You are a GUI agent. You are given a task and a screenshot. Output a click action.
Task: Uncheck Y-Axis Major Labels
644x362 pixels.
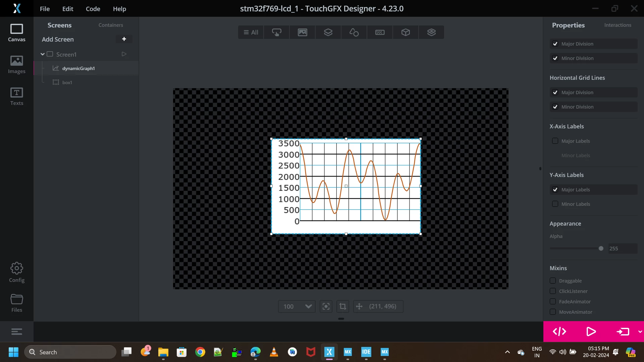[555, 190]
